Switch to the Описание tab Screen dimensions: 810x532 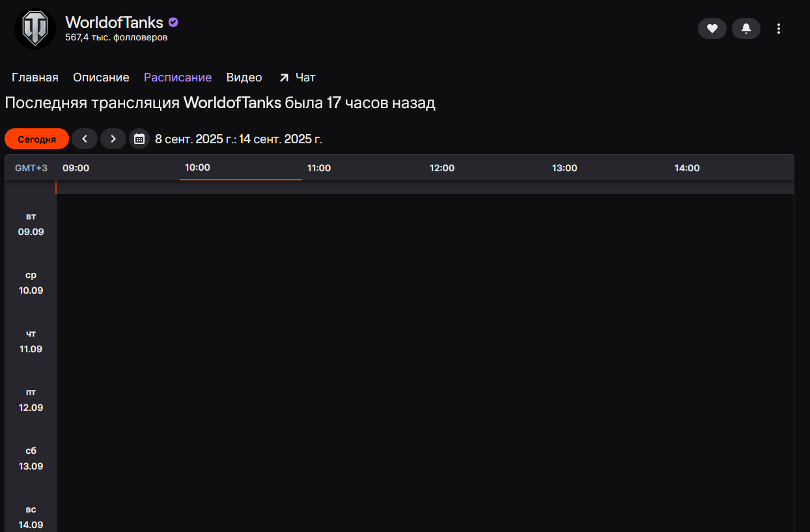[x=101, y=77]
